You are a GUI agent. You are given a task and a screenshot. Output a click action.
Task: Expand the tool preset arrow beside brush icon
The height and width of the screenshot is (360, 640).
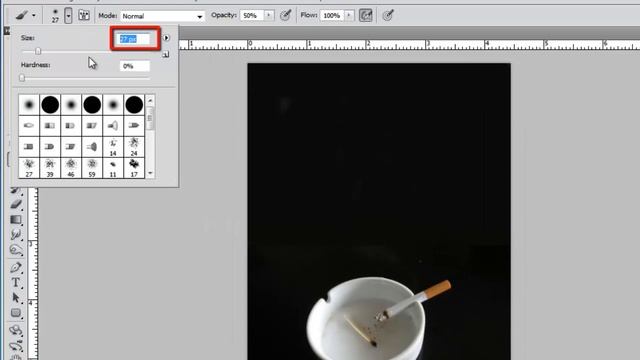tap(34, 16)
